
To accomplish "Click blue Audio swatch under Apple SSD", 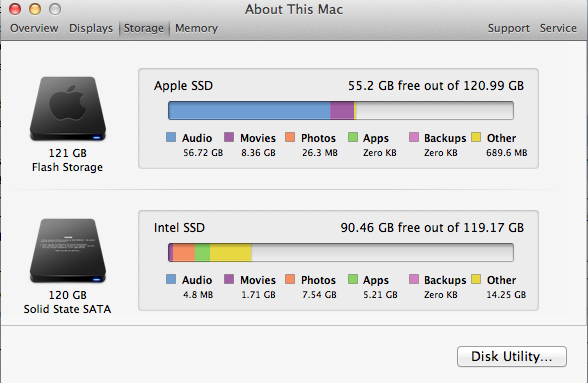I will (171, 137).
